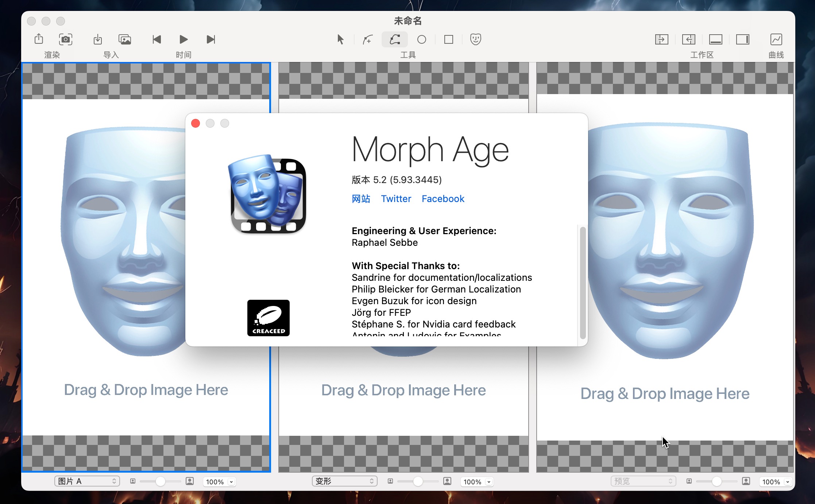Click the credits scrollbar in about dialog

coord(583,283)
